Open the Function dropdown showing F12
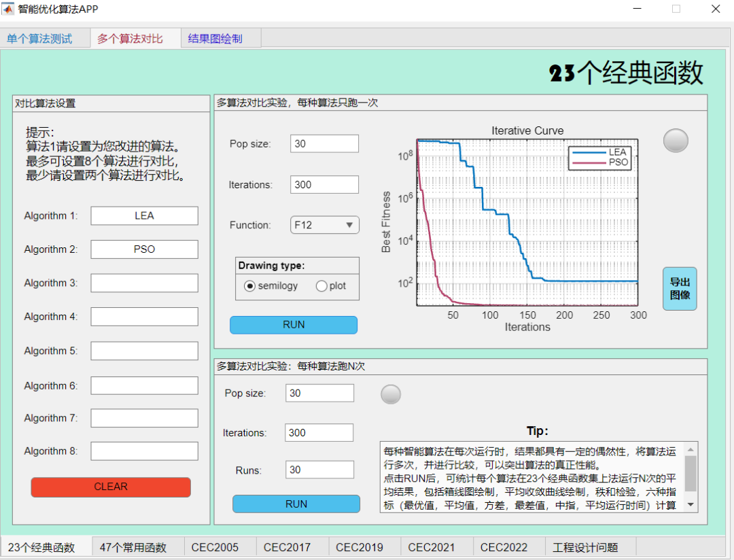734x560 pixels. (x=324, y=225)
